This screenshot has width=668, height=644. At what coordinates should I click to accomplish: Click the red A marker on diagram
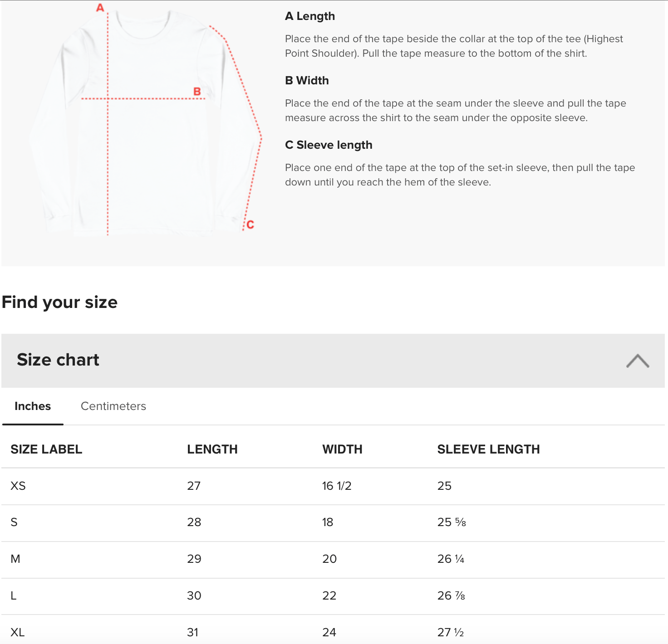(100, 8)
